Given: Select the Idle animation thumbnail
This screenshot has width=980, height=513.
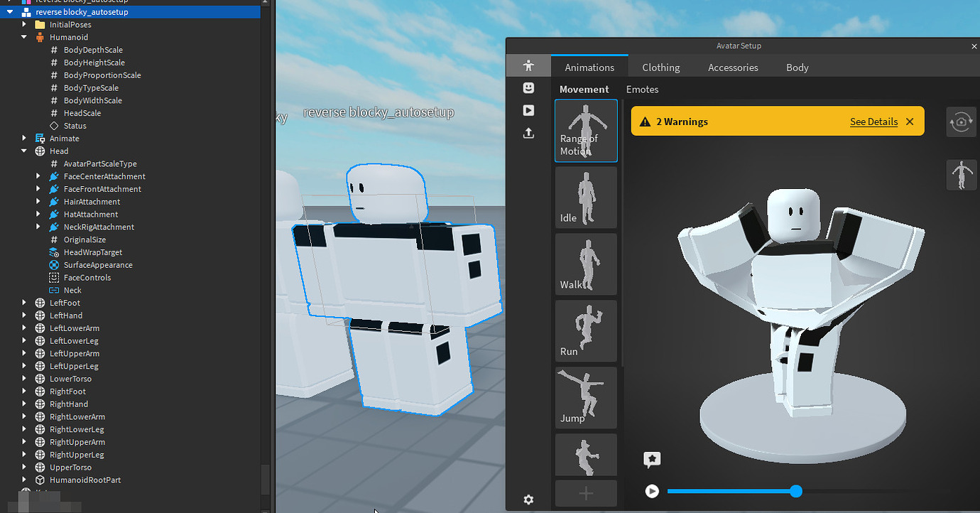Looking at the screenshot, I should pos(586,198).
